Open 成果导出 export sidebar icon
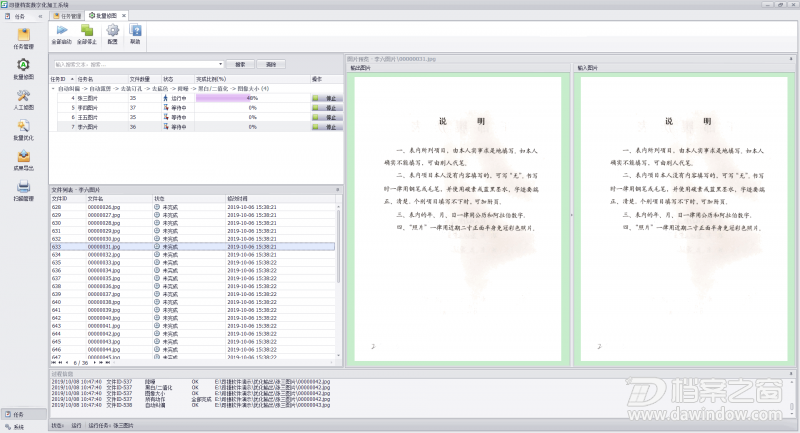This screenshot has height=433, width=800. 23,160
